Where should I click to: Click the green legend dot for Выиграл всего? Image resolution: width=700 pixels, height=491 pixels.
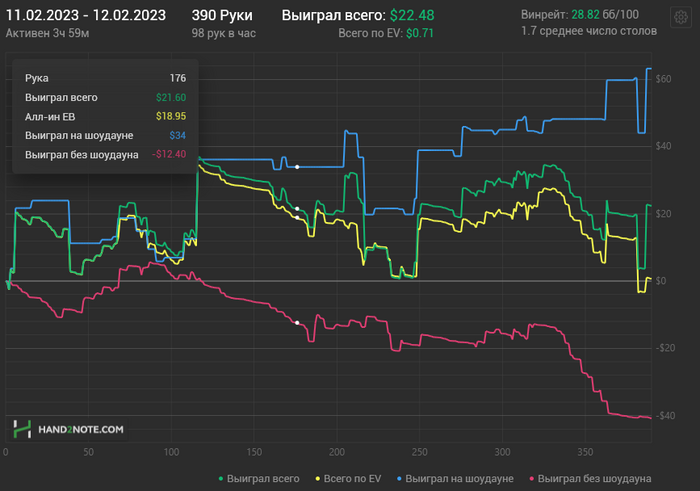pyautogui.click(x=221, y=479)
